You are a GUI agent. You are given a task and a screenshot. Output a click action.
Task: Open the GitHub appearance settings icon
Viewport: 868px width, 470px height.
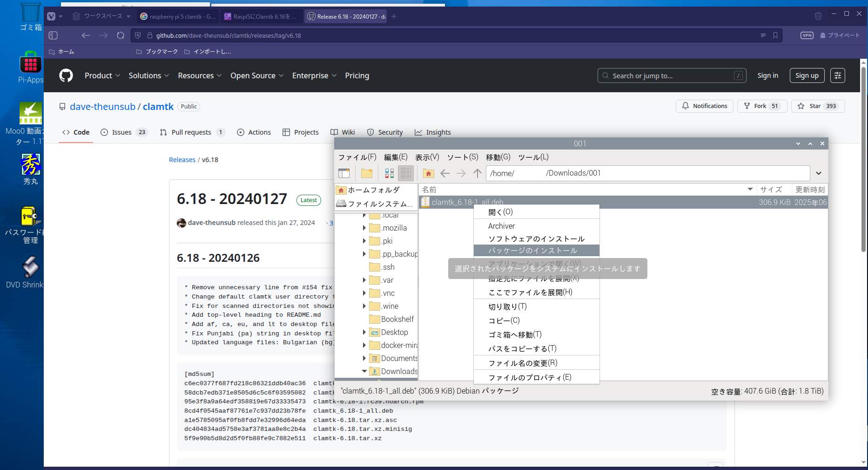tap(838, 75)
